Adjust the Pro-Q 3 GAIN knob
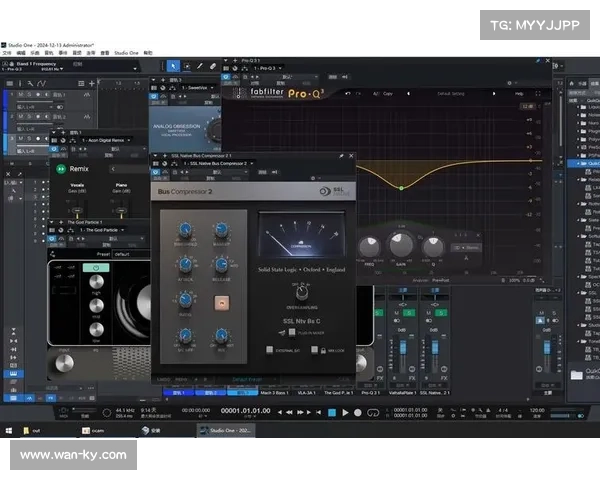The image size is (600, 480). pos(401,244)
